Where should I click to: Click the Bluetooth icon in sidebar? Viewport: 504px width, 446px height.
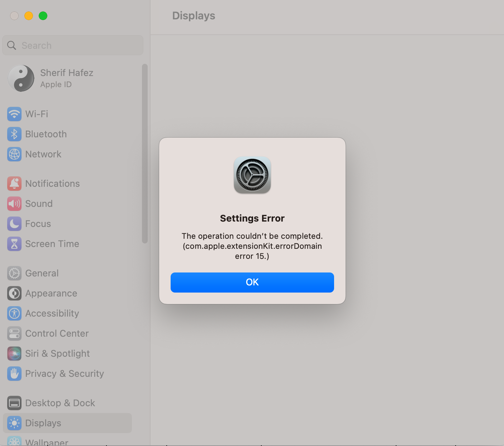click(14, 134)
